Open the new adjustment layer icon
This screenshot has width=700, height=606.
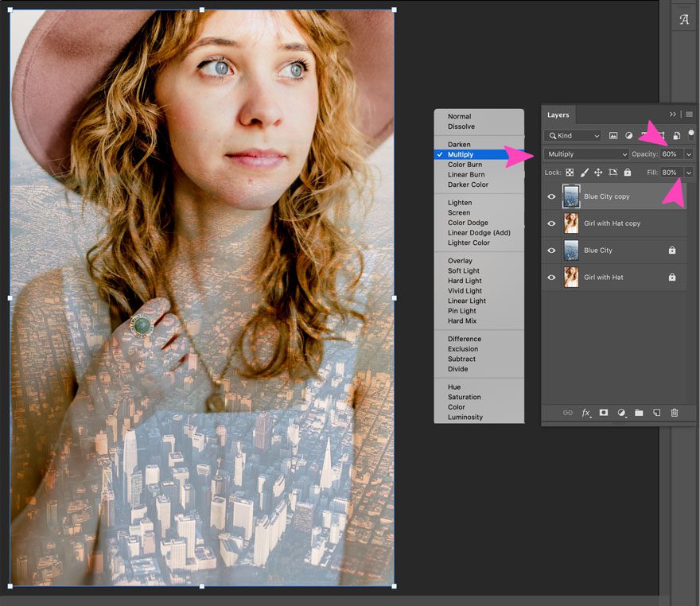coord(622,413)
